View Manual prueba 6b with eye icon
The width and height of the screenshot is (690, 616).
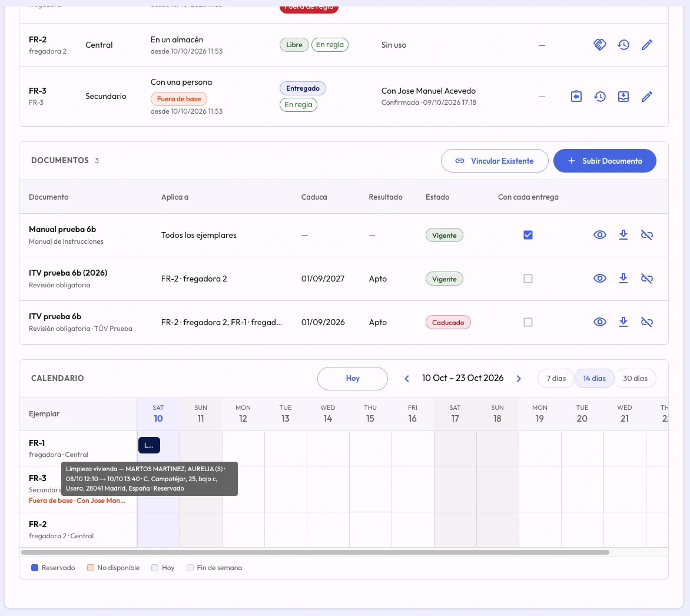click(600, 235)
